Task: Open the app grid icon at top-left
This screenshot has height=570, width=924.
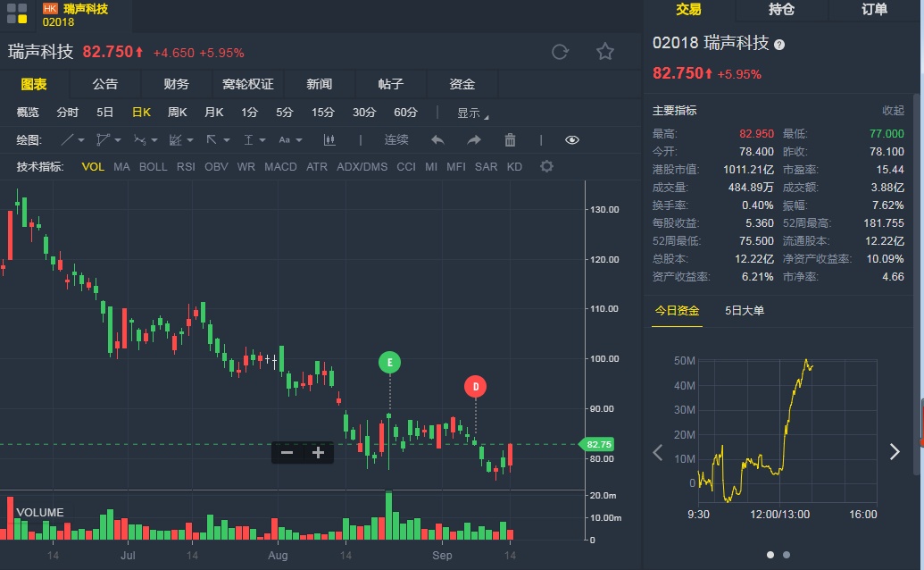Action: tap(17, 13)
